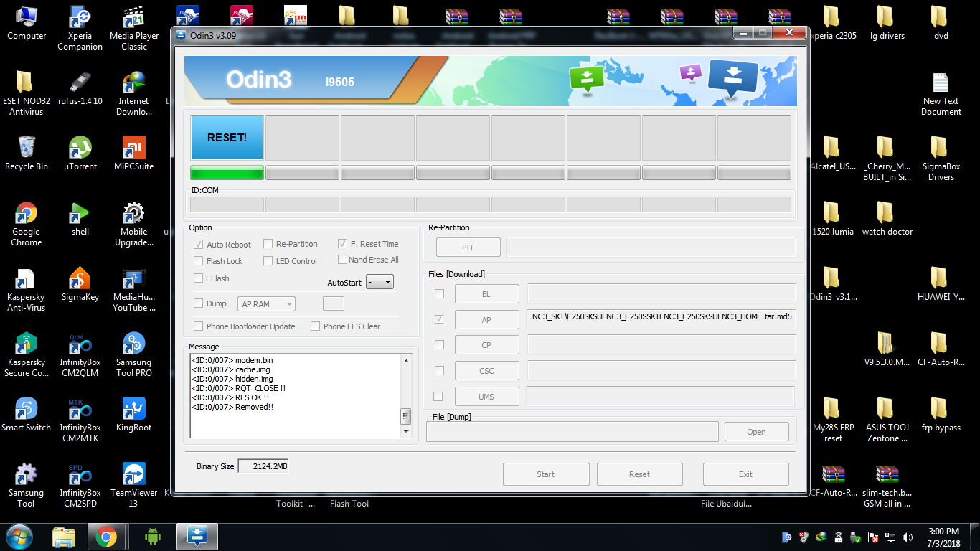Tick the checkbox next to the CSC button
Screen dimensions: 980x551
point(439,371)
